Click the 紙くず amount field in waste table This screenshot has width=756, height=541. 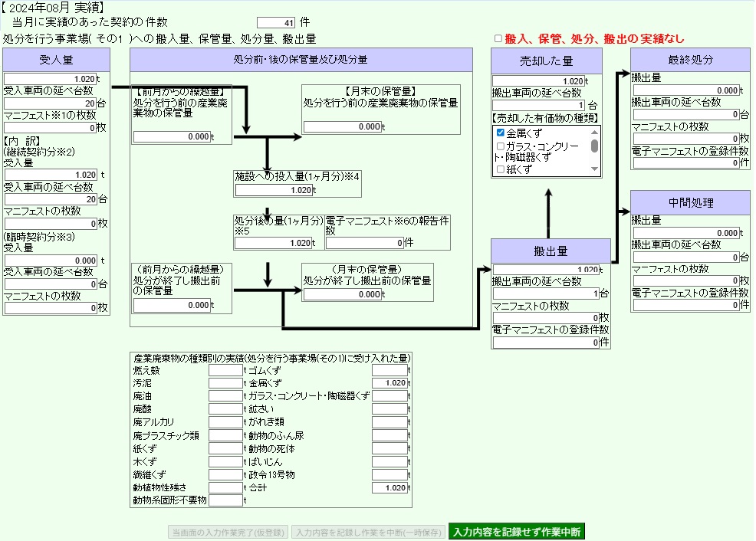225,448
